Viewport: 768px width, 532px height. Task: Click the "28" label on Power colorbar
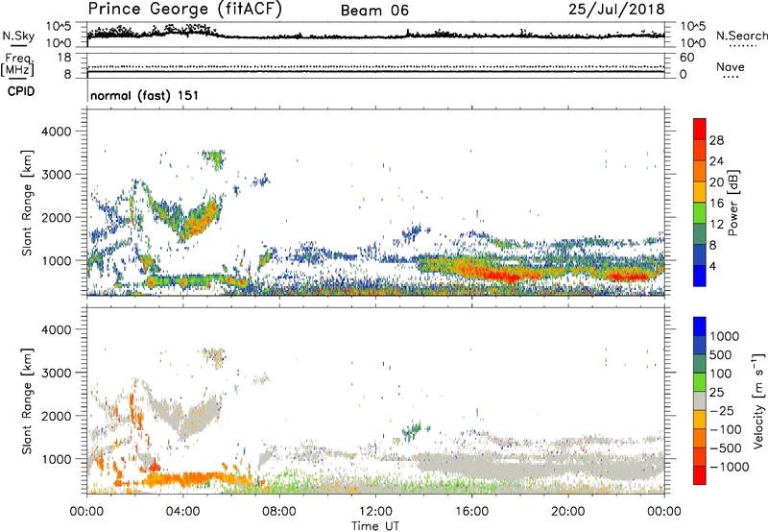(716, 140)
